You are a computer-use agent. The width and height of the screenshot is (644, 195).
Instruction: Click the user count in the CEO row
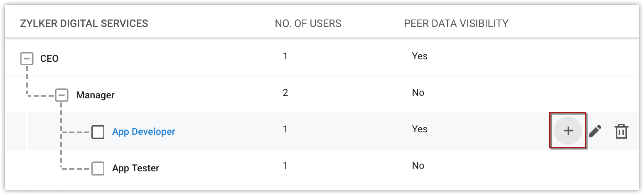(285, 56)
